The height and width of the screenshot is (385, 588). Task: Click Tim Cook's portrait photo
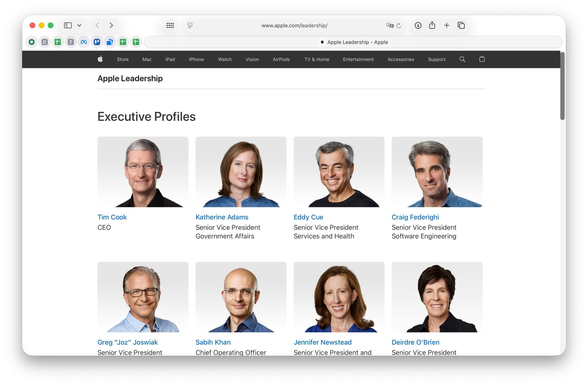click(x=143, y=172)
